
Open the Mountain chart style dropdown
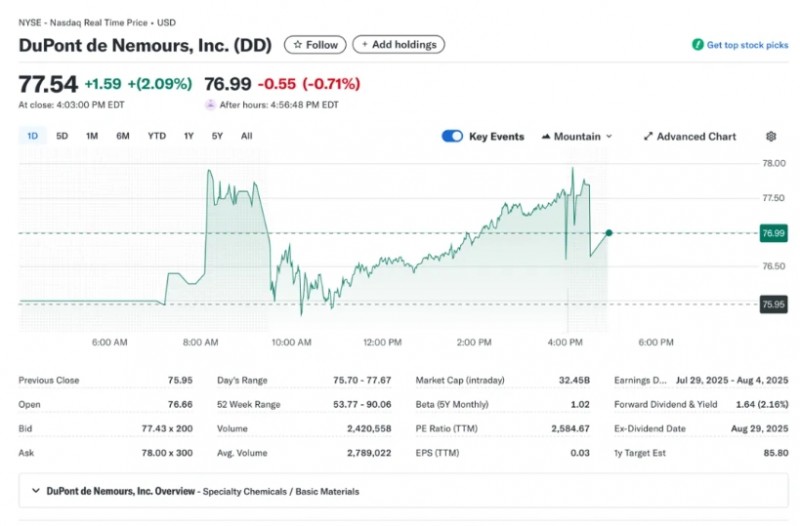[x=577, y=137]
